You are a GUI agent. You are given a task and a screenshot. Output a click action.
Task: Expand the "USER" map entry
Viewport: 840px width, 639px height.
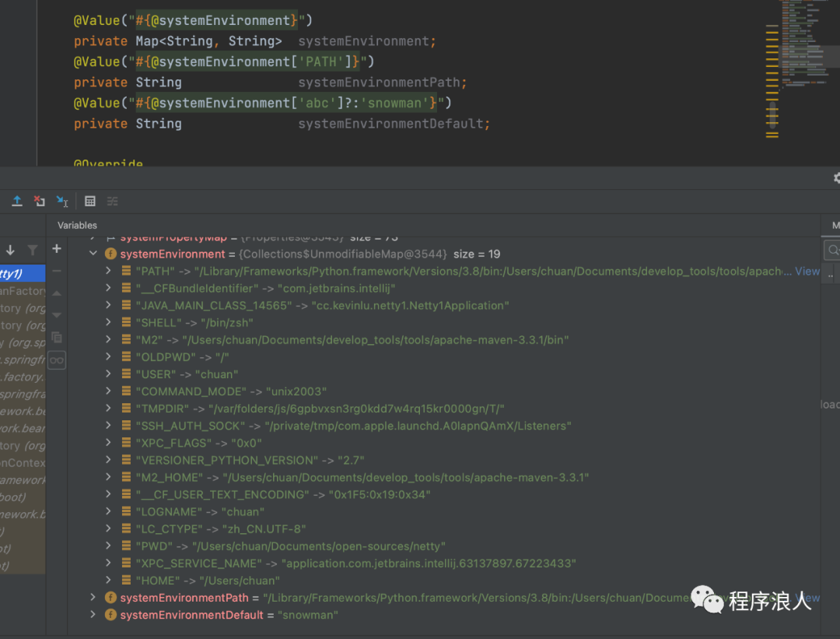(108, 374)
